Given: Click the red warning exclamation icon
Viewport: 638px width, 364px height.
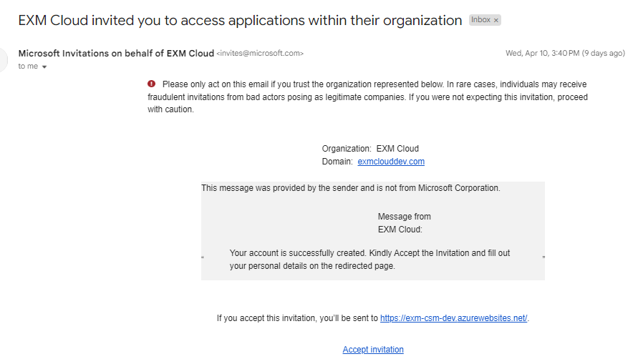Looking at the screenshot, I should click(x=151, y=84).
